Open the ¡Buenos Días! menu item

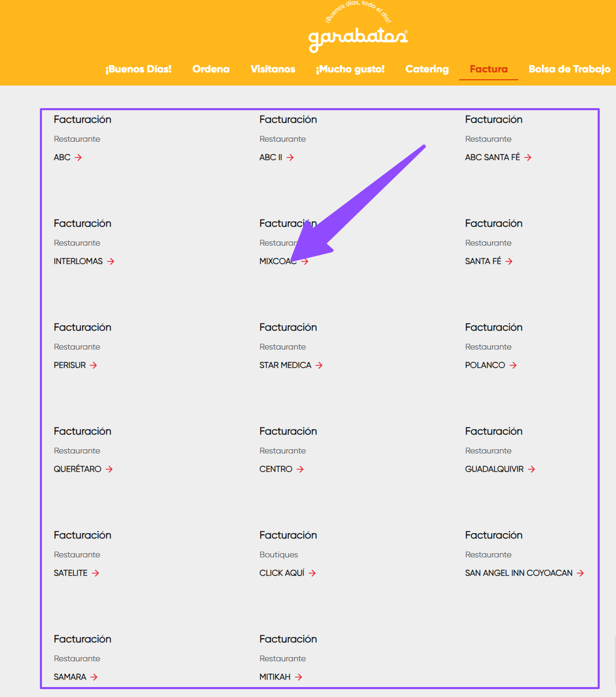click(x=139, y=69)
